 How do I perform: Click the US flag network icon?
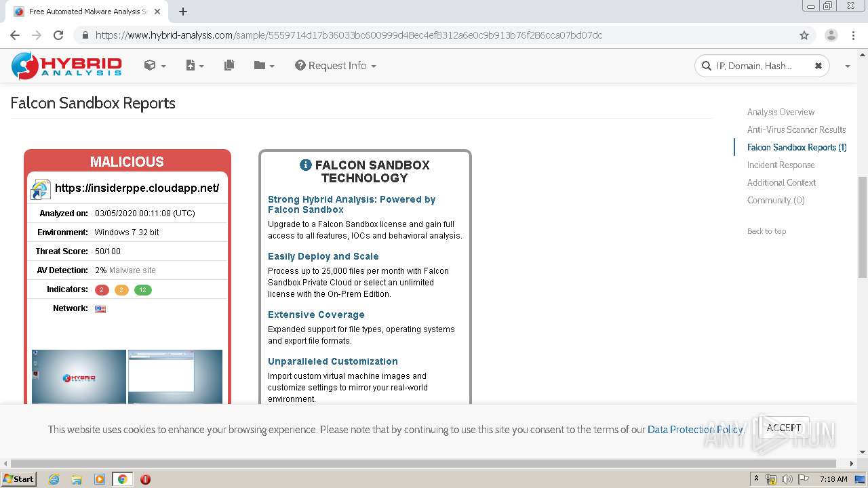tap(100, 309)
